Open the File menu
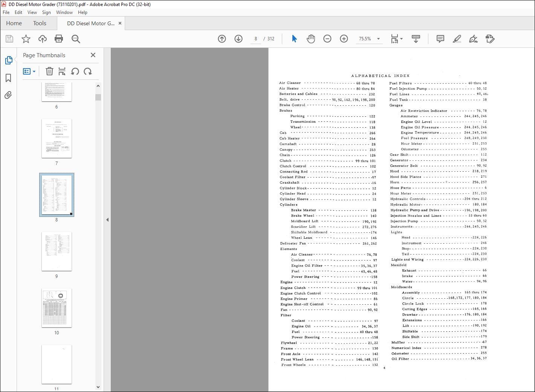 (6, 12)
